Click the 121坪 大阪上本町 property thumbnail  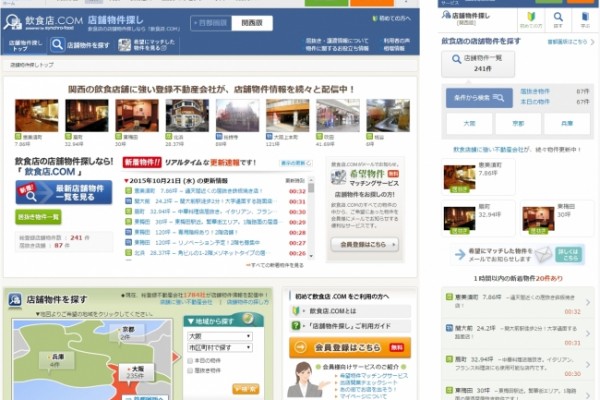coord(288,116)
